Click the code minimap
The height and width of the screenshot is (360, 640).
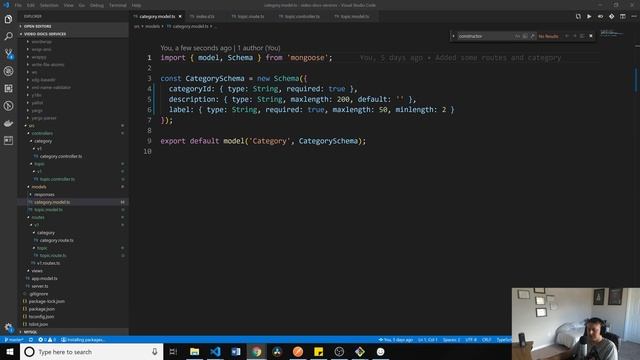click(612, 33)
